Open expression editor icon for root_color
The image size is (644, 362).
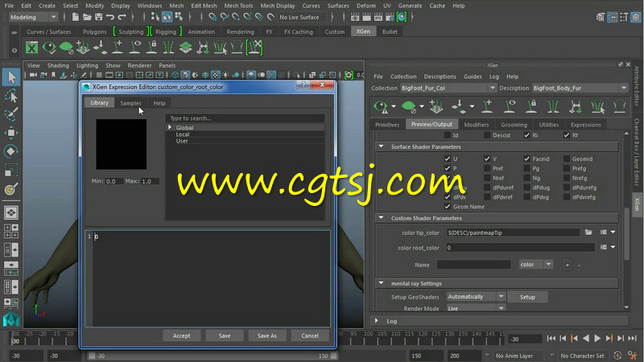click(x=603, y=247)
